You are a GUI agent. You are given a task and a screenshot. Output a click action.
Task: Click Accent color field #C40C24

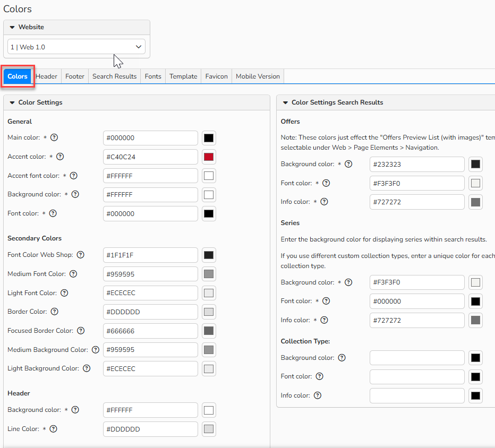pos(150,157)
